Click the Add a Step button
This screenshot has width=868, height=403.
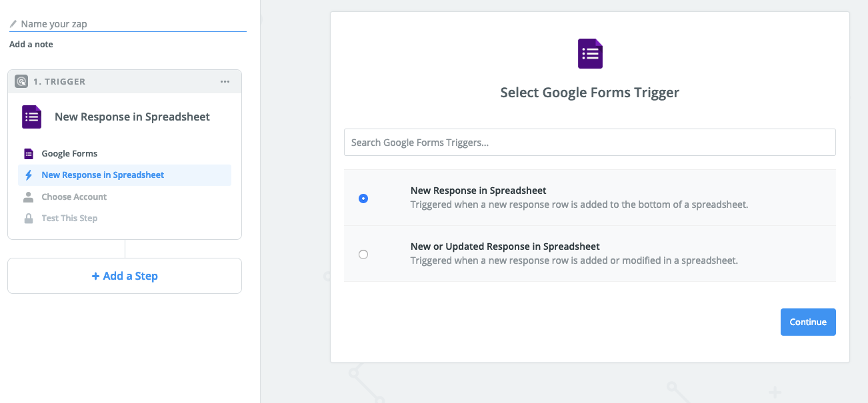125,276
